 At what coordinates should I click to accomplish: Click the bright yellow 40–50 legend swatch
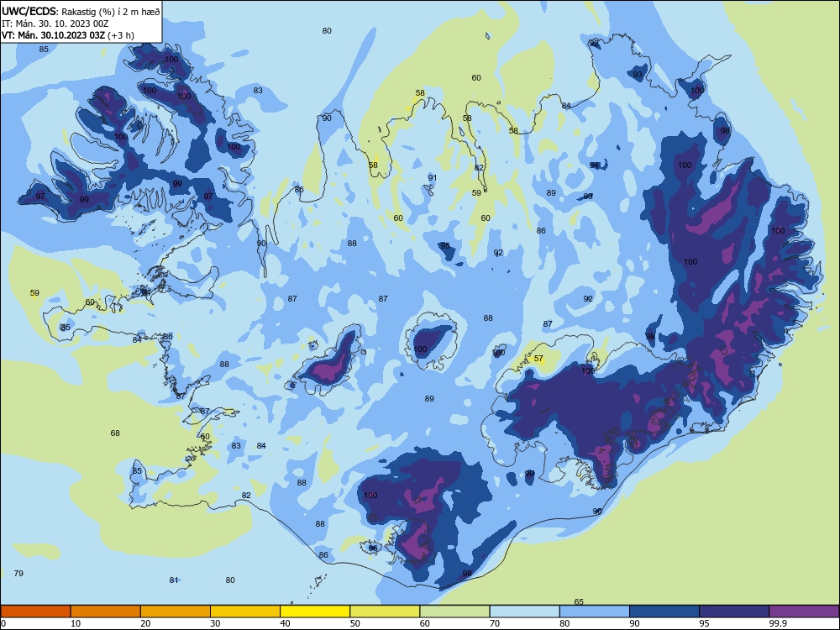[x=315, y=612]
